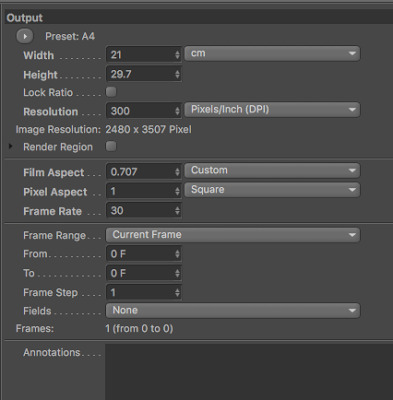The height and width of the screenshot is (400, 393).
Task: Click the Width stepper arrows
Action: (x=177, y=55)
